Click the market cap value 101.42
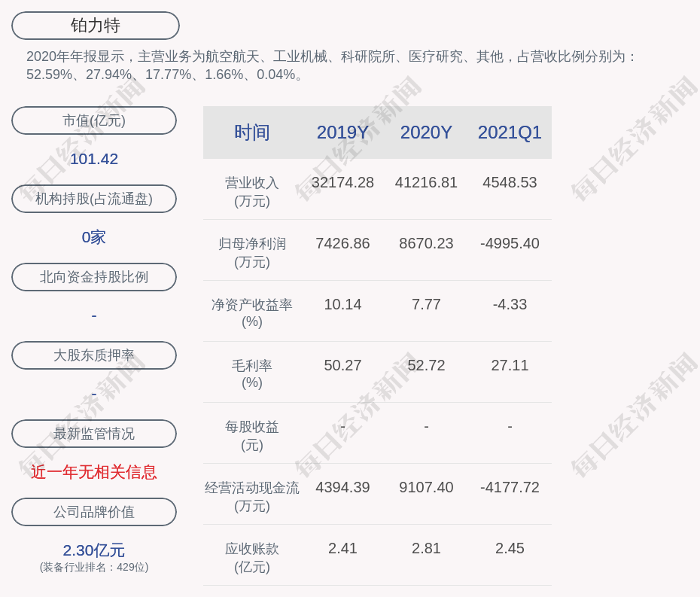This screenshot has width=700, height=597. pyautogui.click(x=93, y=159)
